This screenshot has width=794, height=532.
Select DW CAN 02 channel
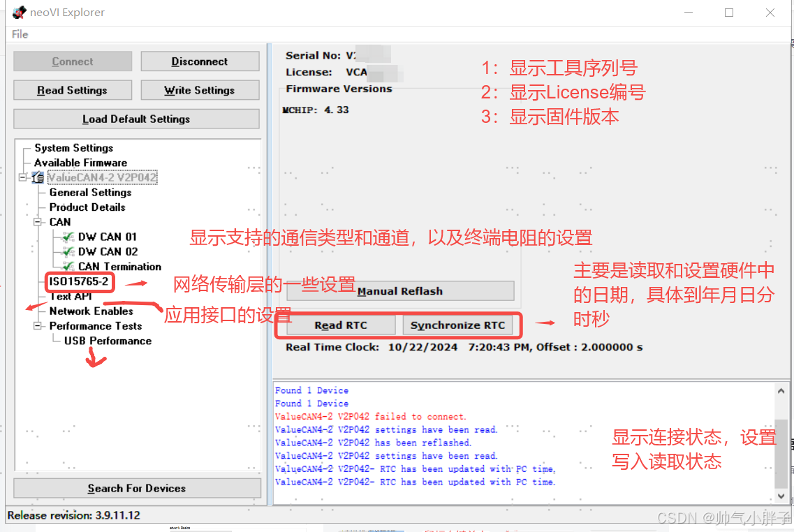click(108, 251)
